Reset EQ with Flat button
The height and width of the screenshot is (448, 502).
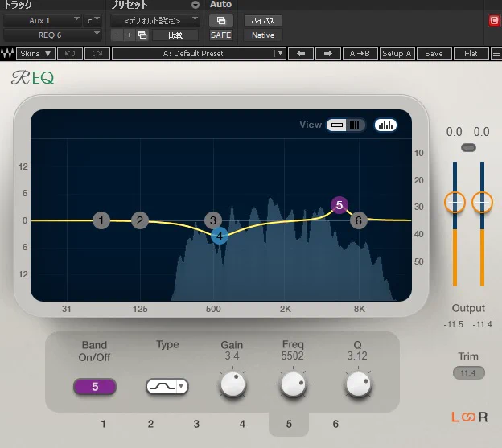[471, 53]
